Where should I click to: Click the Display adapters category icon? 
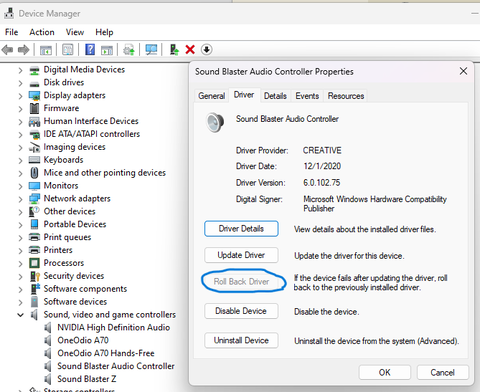[34, 96]
